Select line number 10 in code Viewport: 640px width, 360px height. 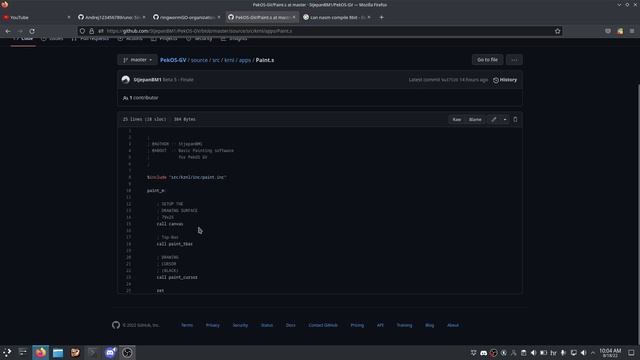(x=129, y=191)
